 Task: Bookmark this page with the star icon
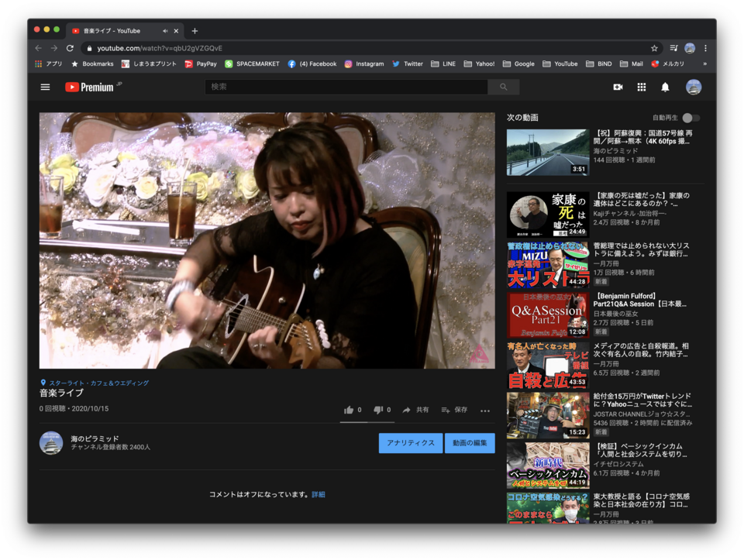point(654,48)
